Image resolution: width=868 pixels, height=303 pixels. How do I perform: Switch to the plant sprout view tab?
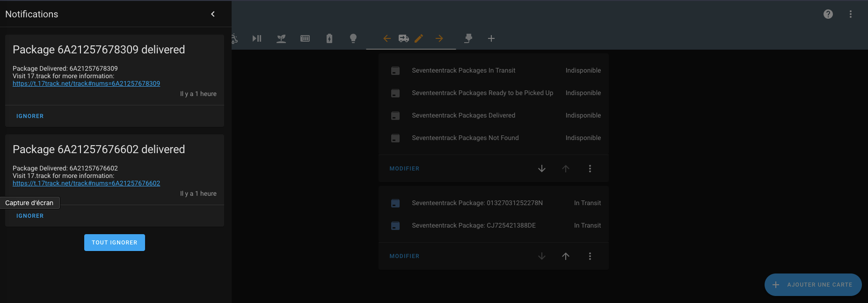281,38
